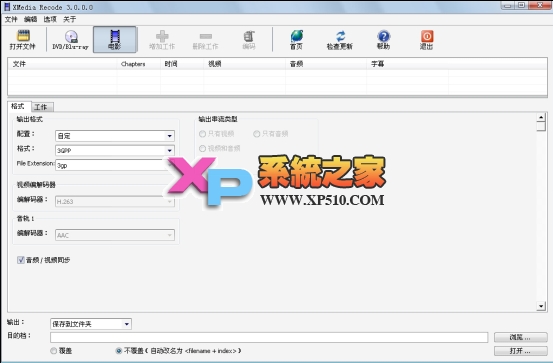Select the 只有视频 radio button
Screen dimensions: 553x363
tap(202, 134)
